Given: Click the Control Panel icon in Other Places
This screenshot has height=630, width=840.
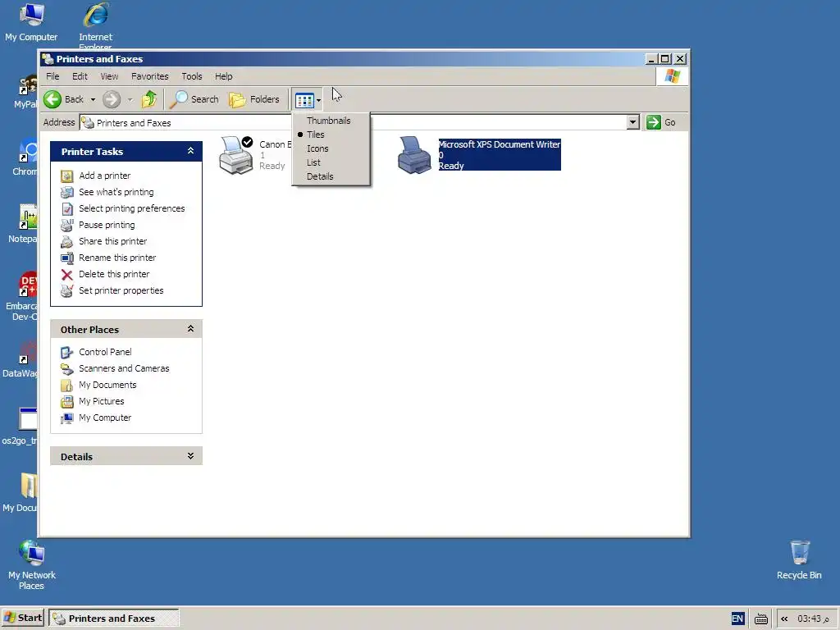Looking at the screenshot, I should (x=67, y=352).
